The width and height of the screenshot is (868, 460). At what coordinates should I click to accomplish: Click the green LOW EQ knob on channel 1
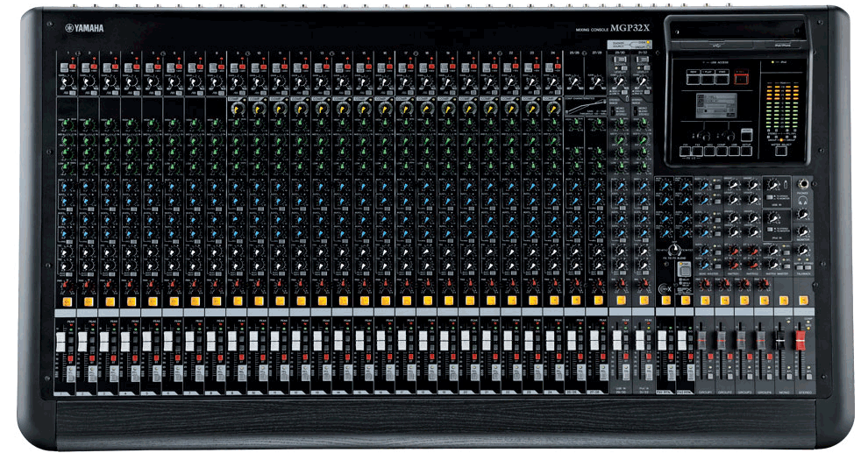66,167
